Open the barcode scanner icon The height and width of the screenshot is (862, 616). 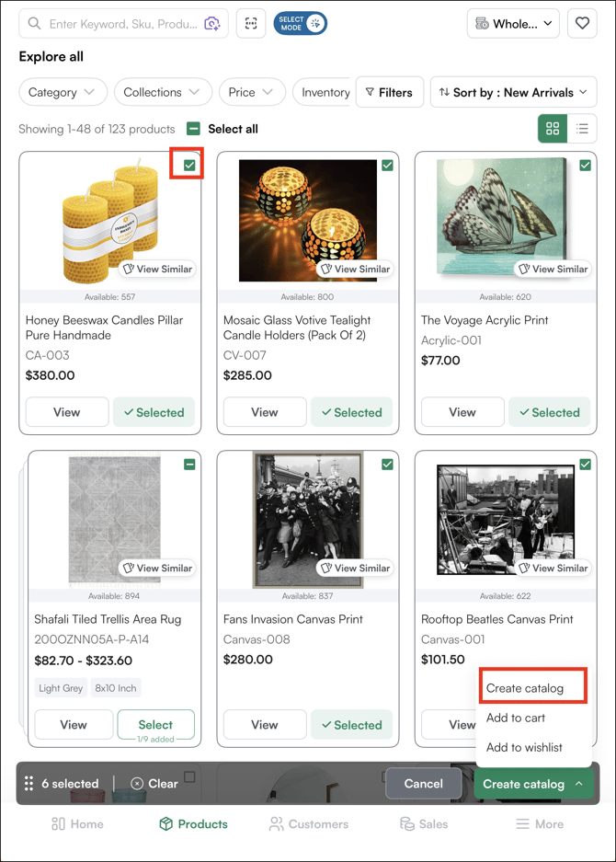coord(251,24)
